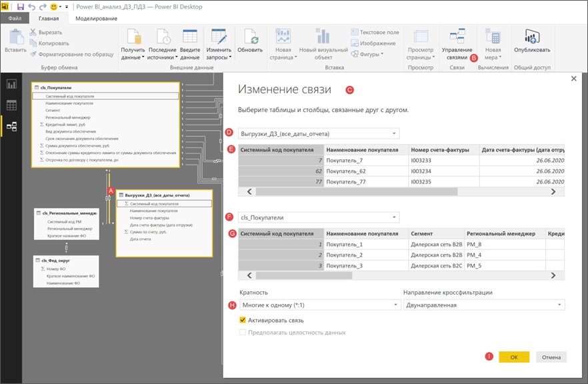Open the smiley feedback icon

(53, 7)
